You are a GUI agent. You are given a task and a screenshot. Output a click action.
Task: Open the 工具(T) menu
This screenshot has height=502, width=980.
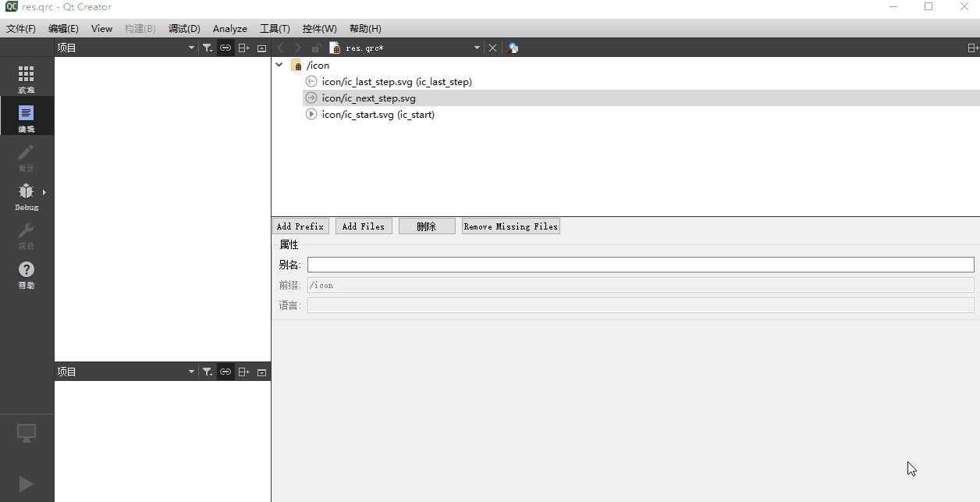click(x=275, y=28)
